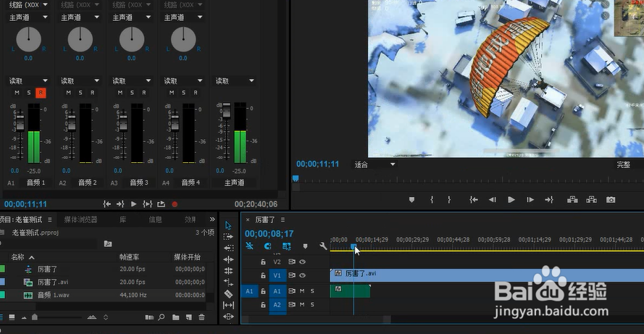Select the Razor tool
The height and width of the screenshot is (334, 644).
228,293
